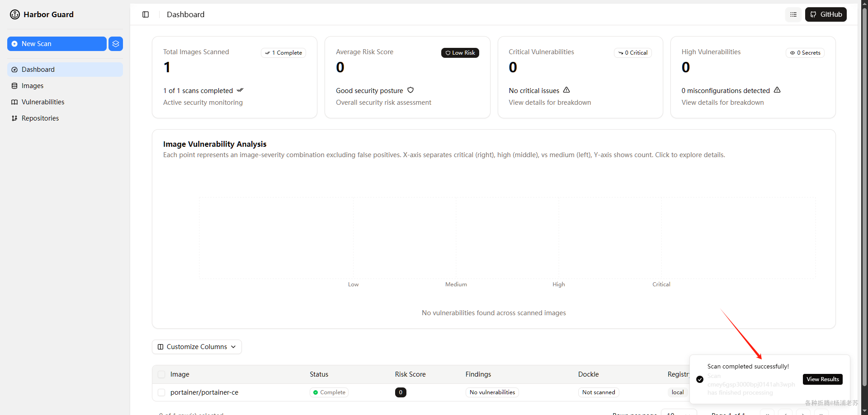
Task: Open the GitHub link button
Action: pos(826,14)
